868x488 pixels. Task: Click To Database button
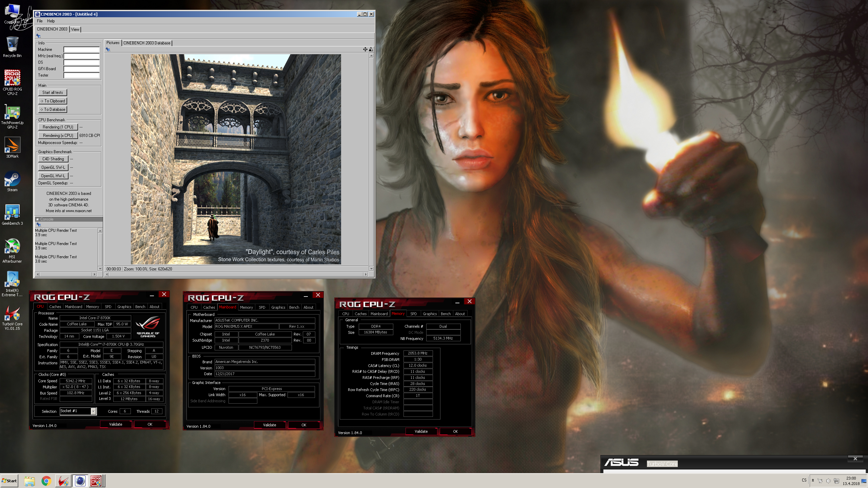[53, 109]
